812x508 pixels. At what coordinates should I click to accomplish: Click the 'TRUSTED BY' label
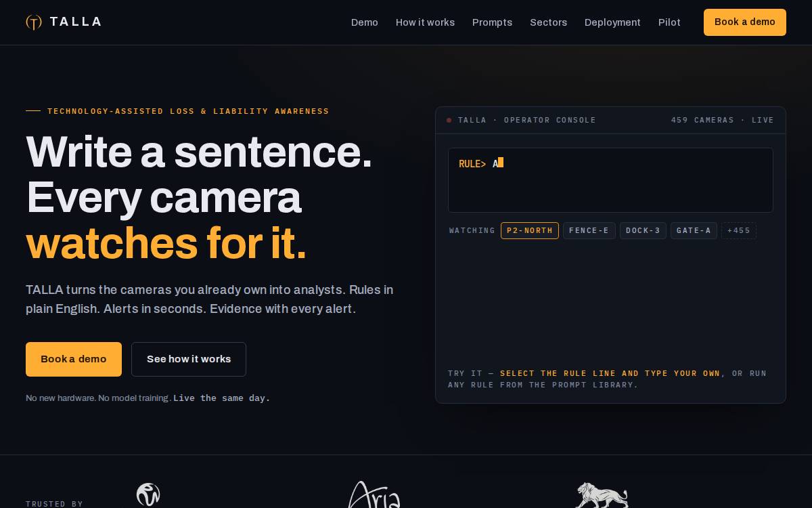[54, 504]
